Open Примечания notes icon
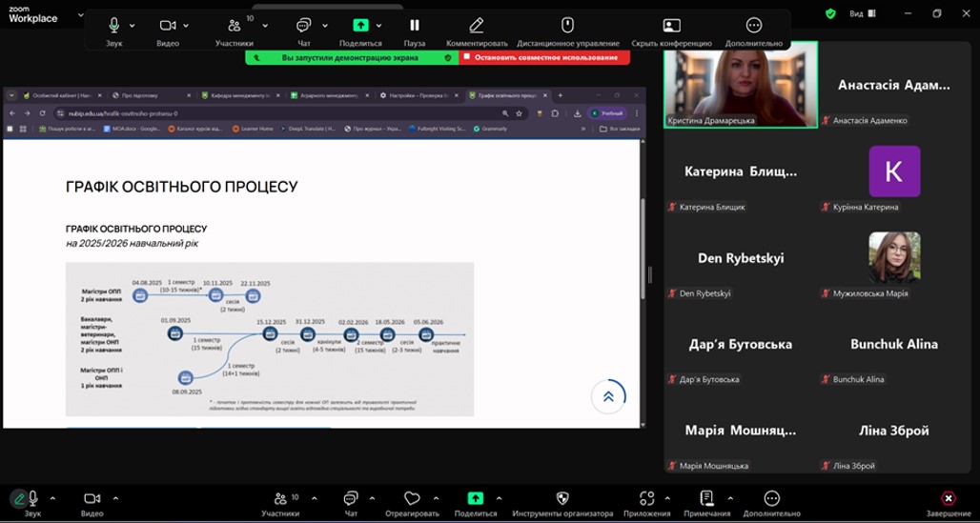The height and width of the screenshot is (523, 980). coord(706,498)
